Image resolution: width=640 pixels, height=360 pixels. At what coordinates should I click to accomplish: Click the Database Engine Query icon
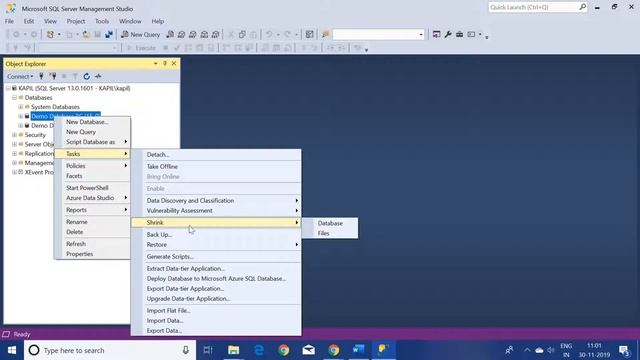(170, 35)
